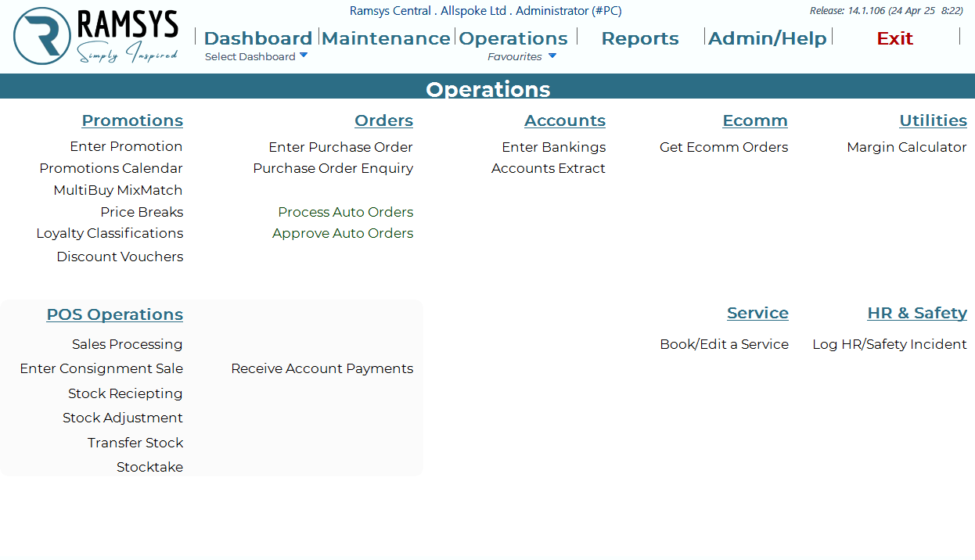Screen dimensions: 975x560
Task: Open Book/Edit a Service
Action: (725, 344)
